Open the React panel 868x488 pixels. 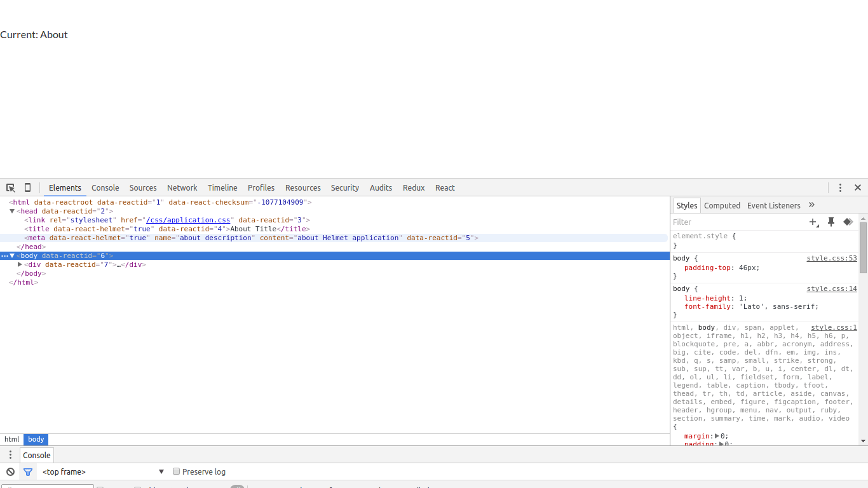[445, 187]
